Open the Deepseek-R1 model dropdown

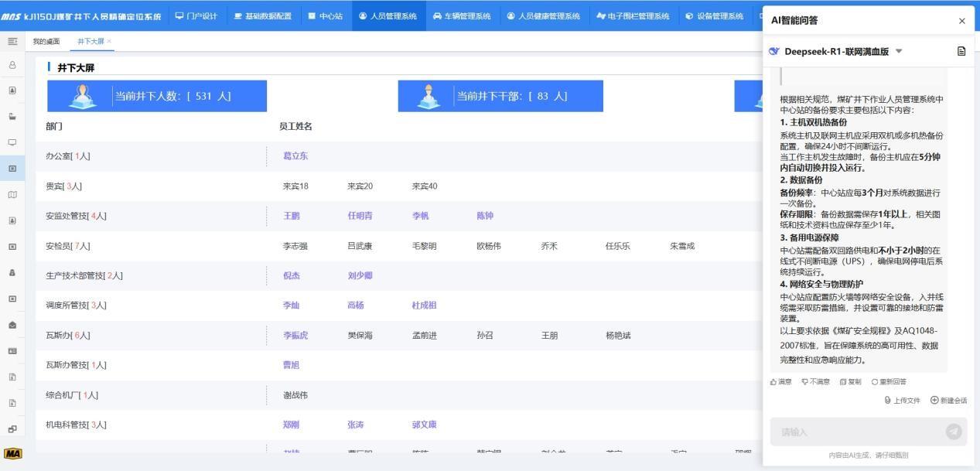click(899, 52)
